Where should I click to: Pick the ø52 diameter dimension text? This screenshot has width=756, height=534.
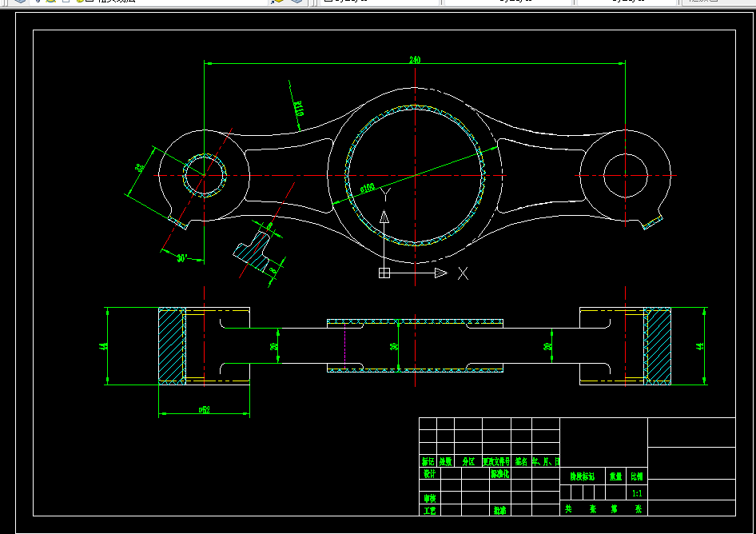[204, 410]
